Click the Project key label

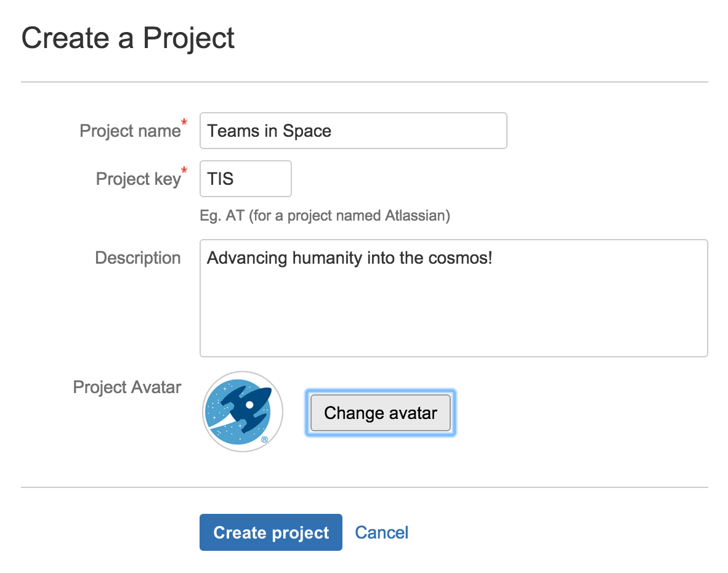pos(139,179)
